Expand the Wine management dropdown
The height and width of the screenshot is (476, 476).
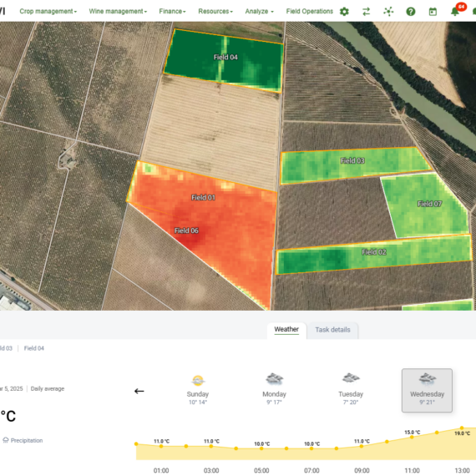click(118, 11)
